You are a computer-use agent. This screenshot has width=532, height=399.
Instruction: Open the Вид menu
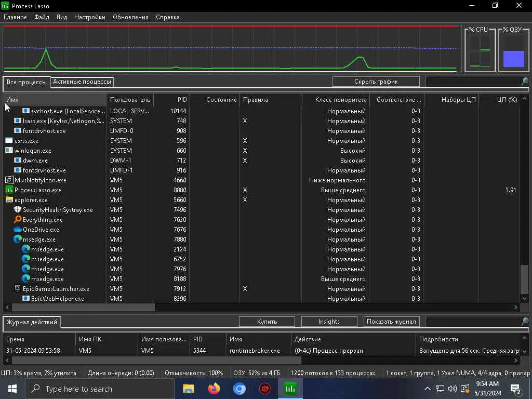[62, 17]
